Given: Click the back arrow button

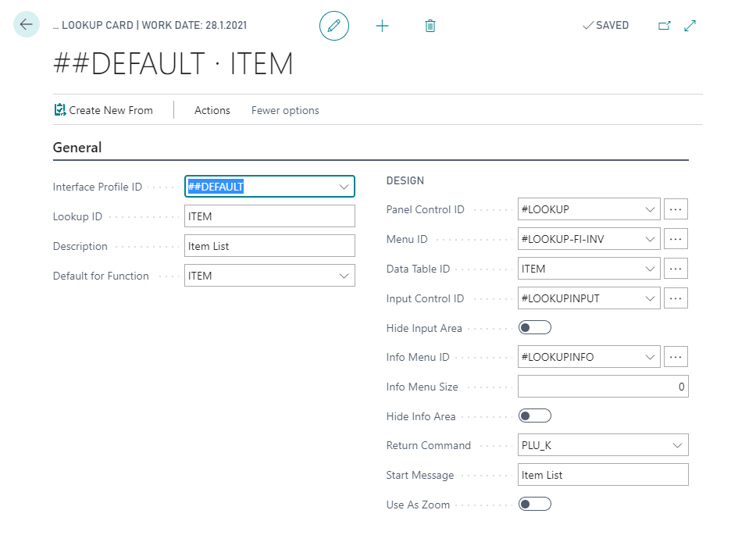Looking at the screenshot, I should click(27, 25).
